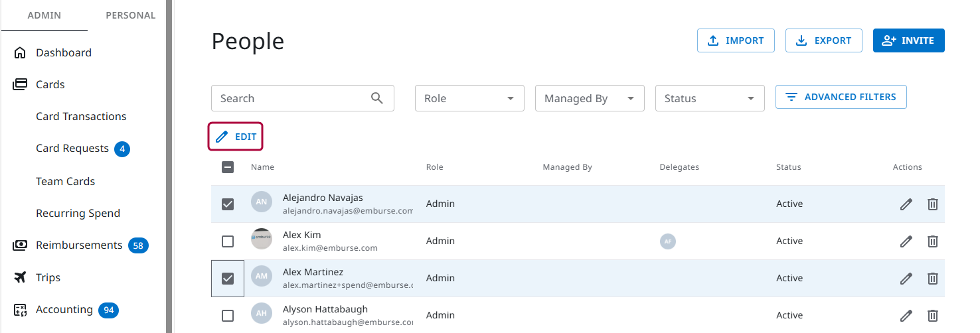This screenshot has width=980, height=333.
Task: Uncheck the Alejandro Navajas checkbox
Action: pos(228,204)
